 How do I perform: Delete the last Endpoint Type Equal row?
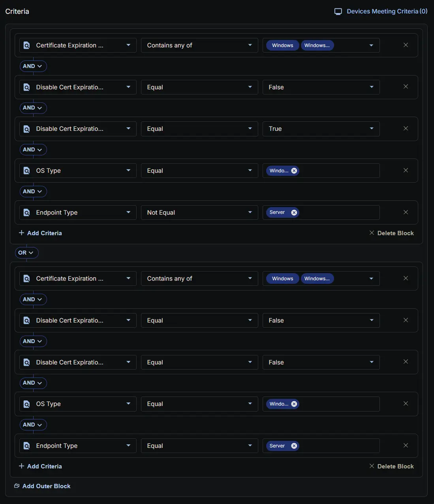(x=406, y=445)
